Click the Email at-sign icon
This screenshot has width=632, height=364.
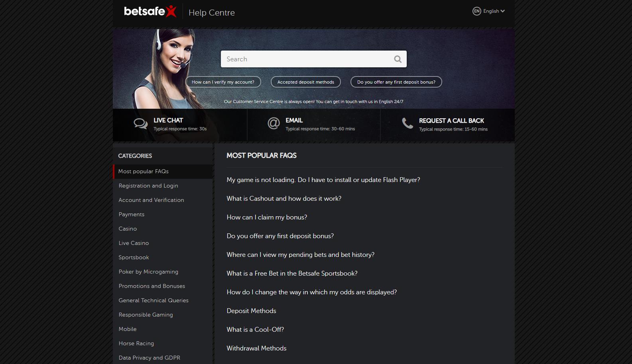pyautogui.click(x=274, y=123)
